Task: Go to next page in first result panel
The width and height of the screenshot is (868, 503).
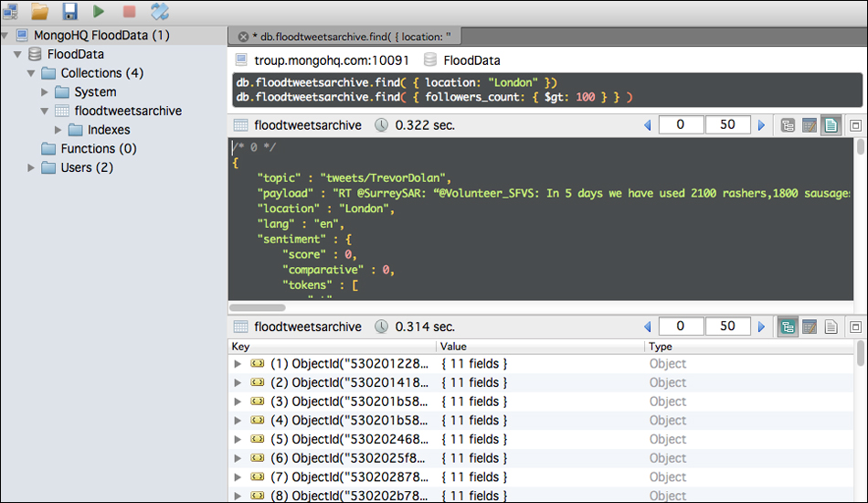Action: (761, 125)
